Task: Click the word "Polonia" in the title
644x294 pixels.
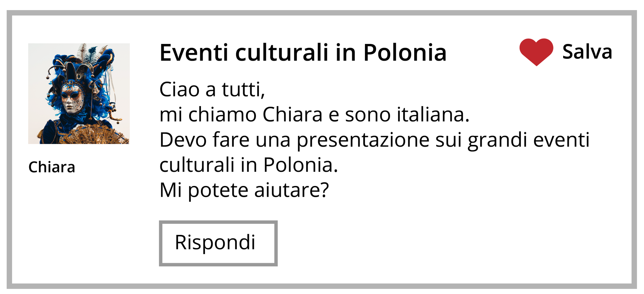Action: 405,53
